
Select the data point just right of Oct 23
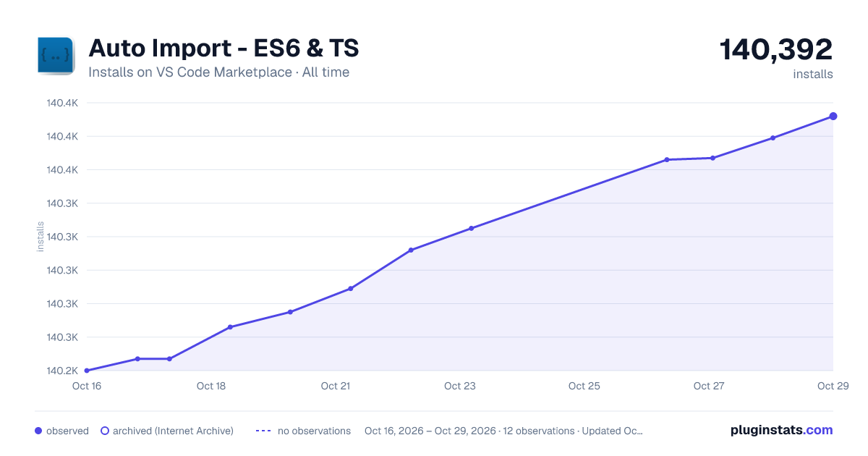coord(471,228)
